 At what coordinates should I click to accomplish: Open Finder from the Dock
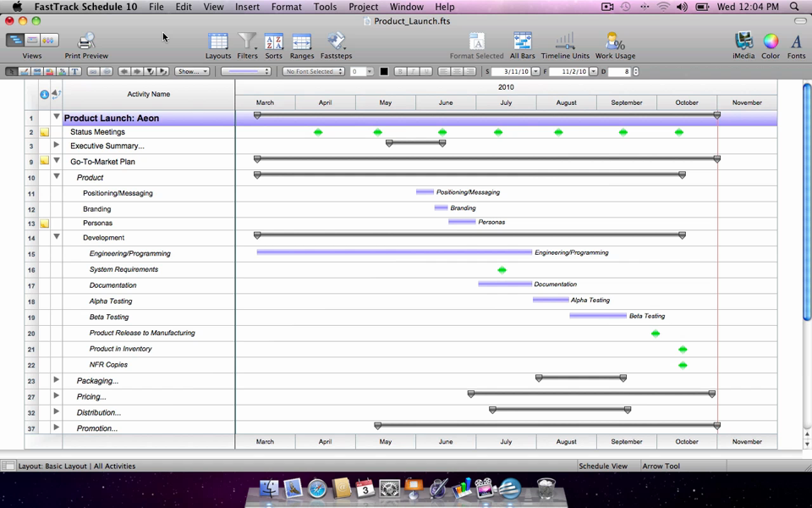pyautogui.click(x=269, y=489)
